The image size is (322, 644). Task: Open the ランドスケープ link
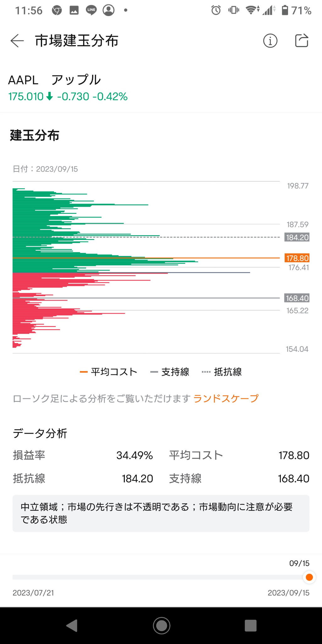point(226,398)
